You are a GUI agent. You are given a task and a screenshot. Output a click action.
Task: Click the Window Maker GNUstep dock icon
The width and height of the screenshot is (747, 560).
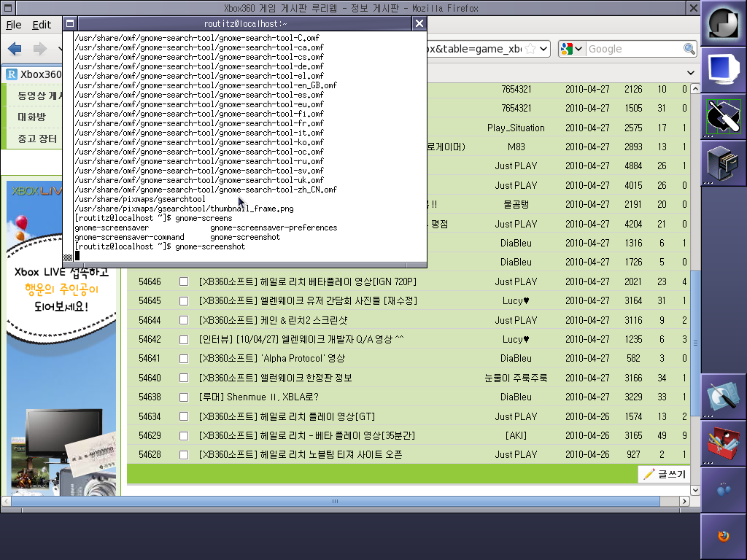(x=723, y=23)
